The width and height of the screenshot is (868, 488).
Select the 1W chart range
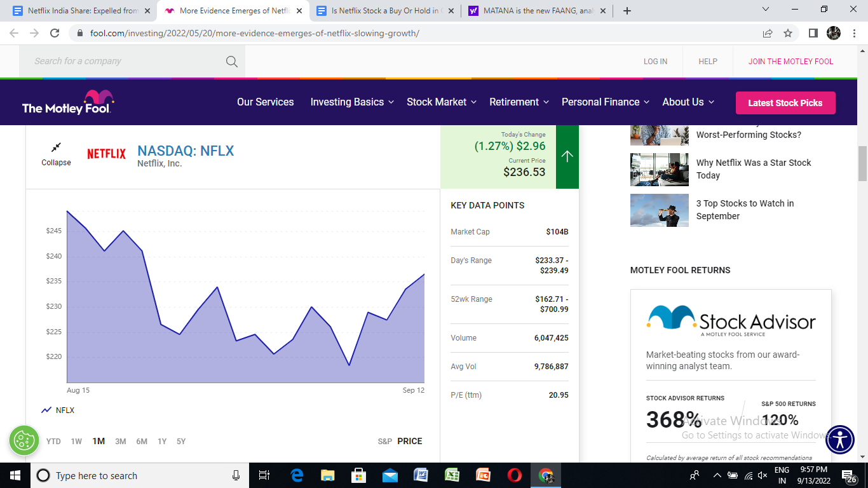pos(76,442)
